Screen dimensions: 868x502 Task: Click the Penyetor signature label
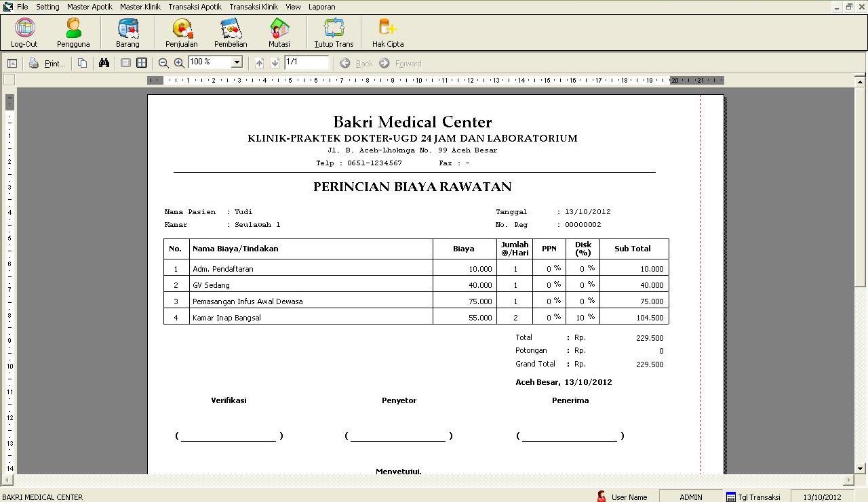coord(399,400)
